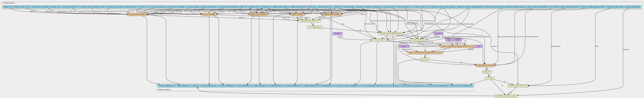
Task: Select the vep_pick input node
Action: (359, 7)
